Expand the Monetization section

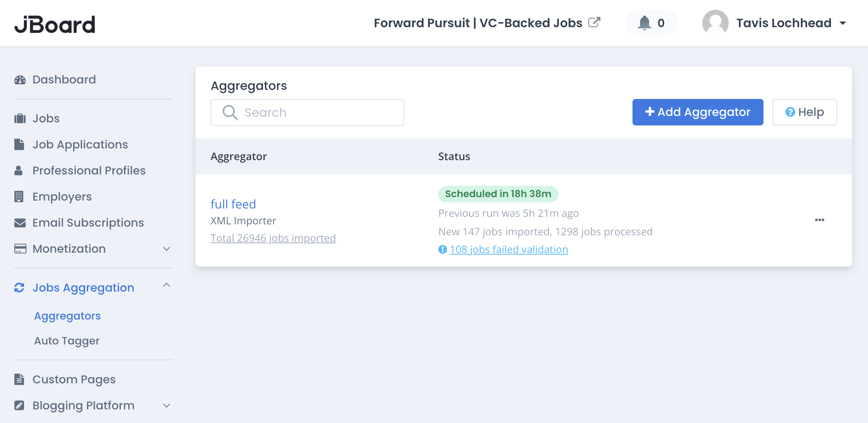167,249
